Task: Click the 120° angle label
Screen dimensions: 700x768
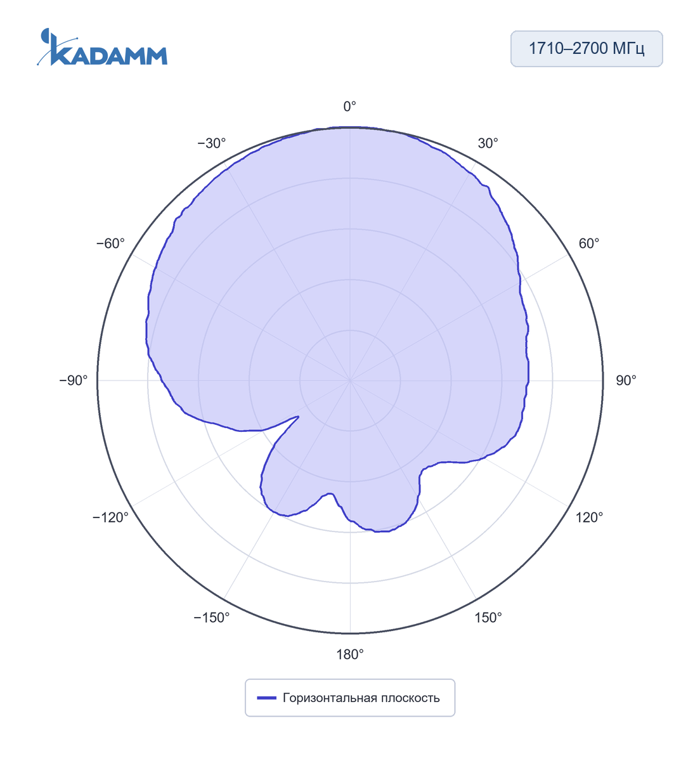Action: [x=590, y=517]
